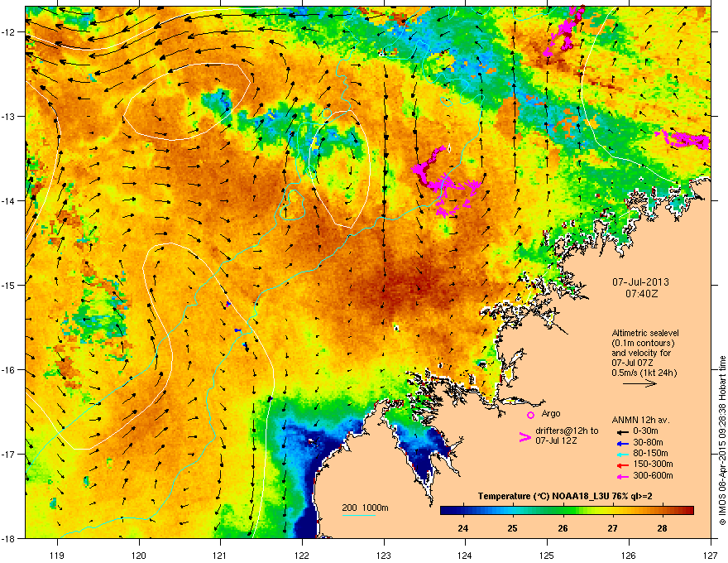Click the '300-600m' depth label
Image resolution: width=728 pixels, height=563 pixels.
[653, 476]
